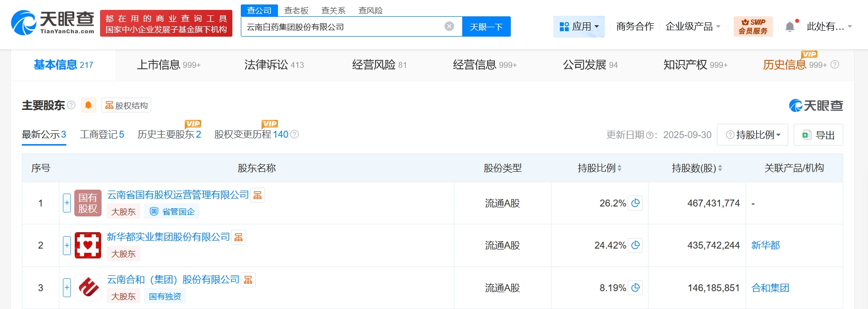Viewport: 868px width, 309px height.
Task: Switch to the 法律诉讼 tab
Action: tap(273, 65)
